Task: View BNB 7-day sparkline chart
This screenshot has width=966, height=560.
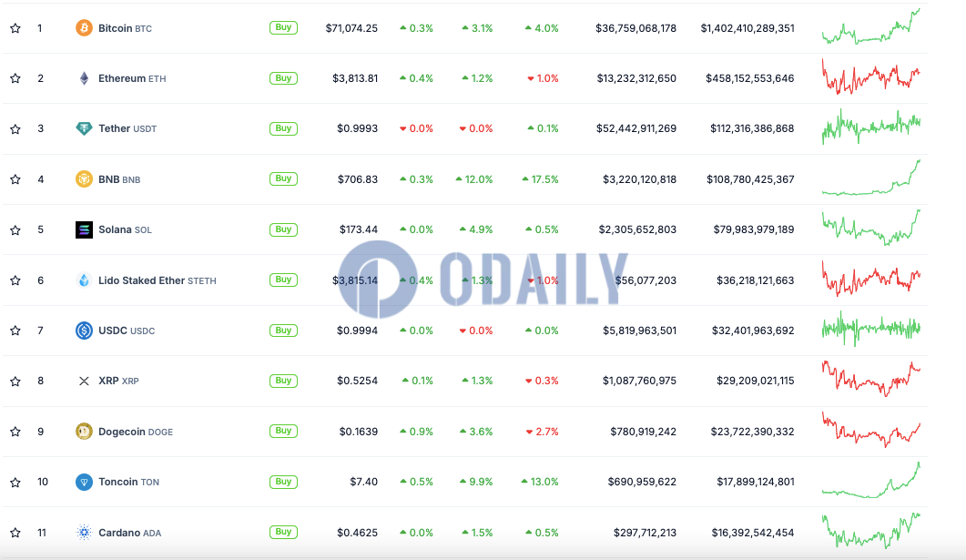Action: pyautogui.click(x=871, y=178)
